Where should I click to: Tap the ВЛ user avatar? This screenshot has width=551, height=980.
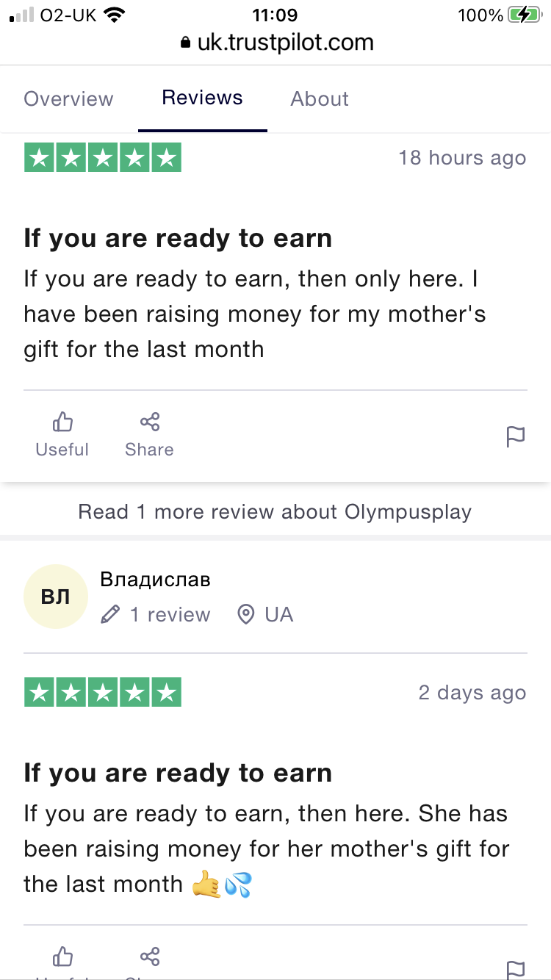point(55,597)
